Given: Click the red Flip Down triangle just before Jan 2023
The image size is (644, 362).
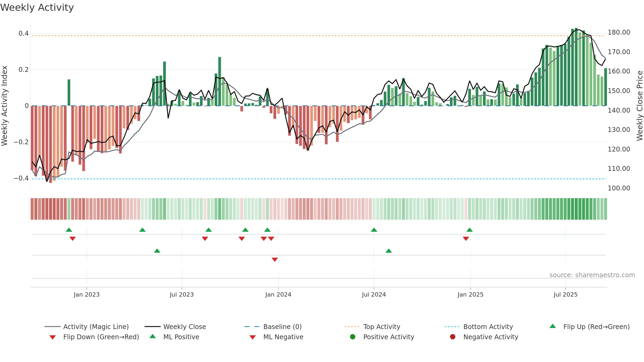Looking at the screenshot, I should (x=72, y=239).
